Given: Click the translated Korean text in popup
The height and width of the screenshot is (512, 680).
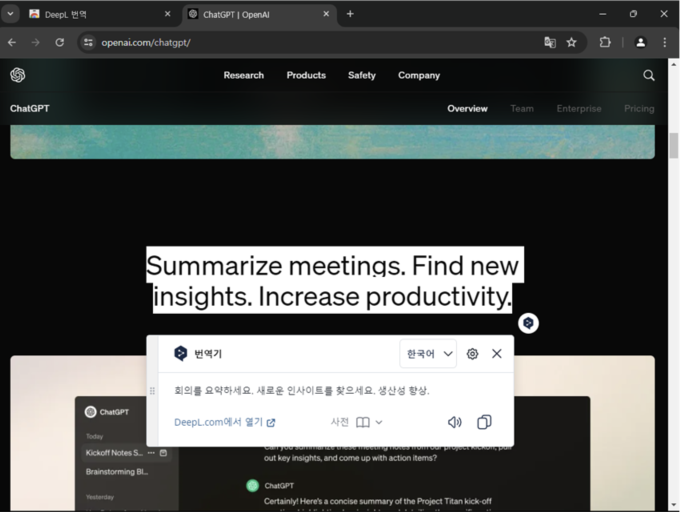Looking at the screenshot, I should (302, 391).
